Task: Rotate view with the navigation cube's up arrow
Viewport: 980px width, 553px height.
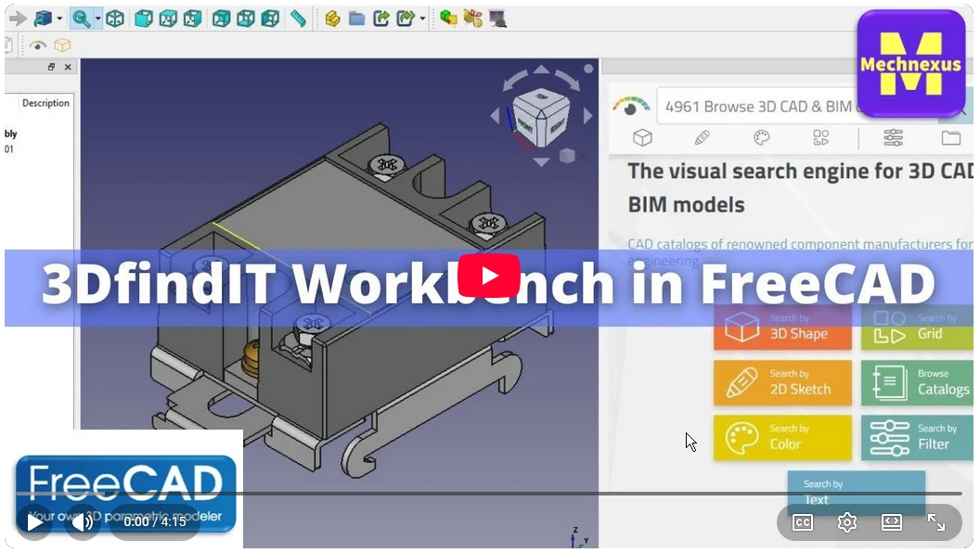Action: (x=541, y=70)
